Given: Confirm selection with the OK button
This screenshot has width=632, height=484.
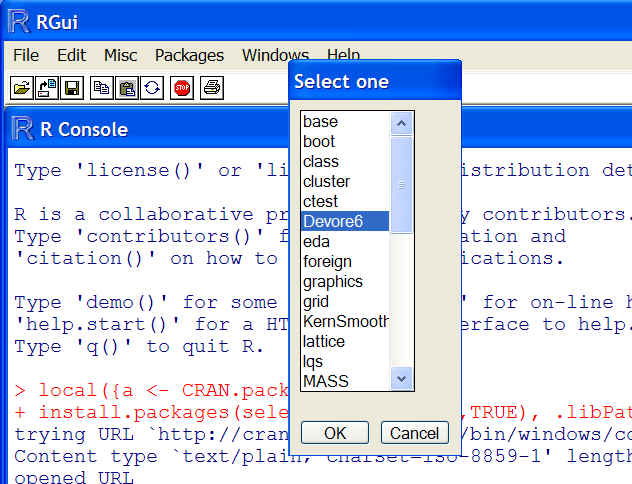Looking at the screenshot, I should (335, 433).
